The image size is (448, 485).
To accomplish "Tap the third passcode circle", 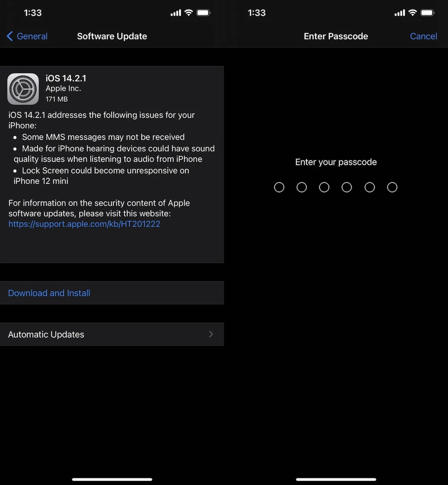I will [324, 187].
